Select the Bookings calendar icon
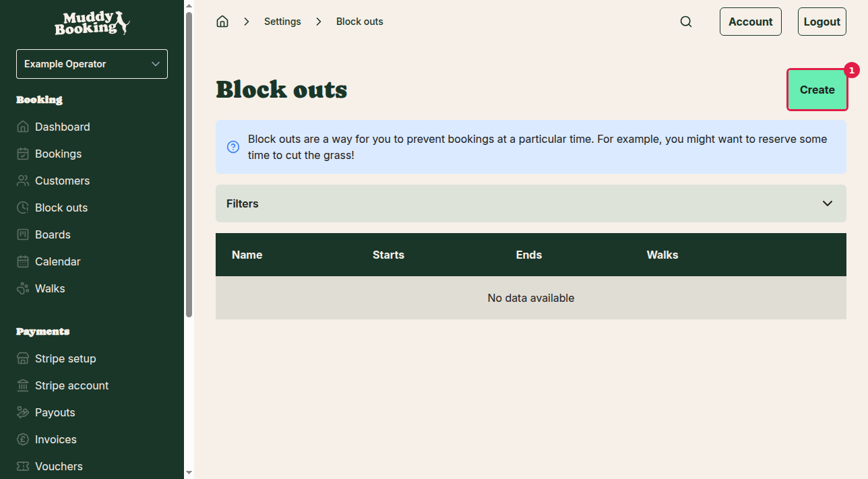 (x=22, y=154)
